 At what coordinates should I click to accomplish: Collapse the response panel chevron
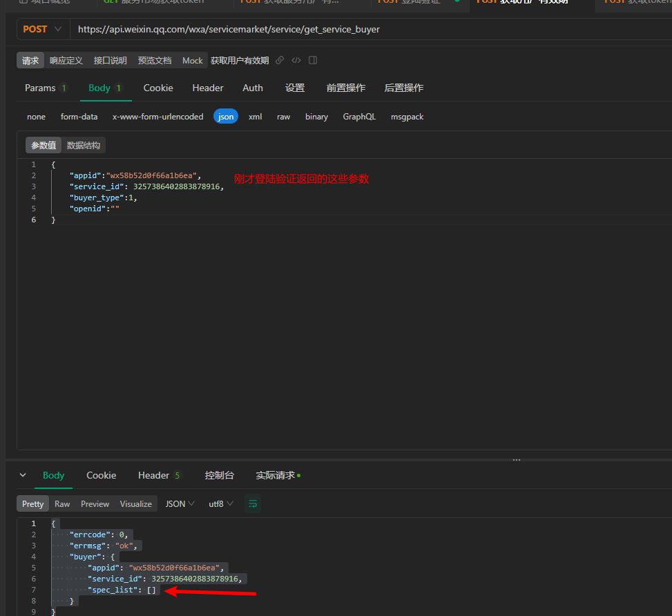pos(23,475)
